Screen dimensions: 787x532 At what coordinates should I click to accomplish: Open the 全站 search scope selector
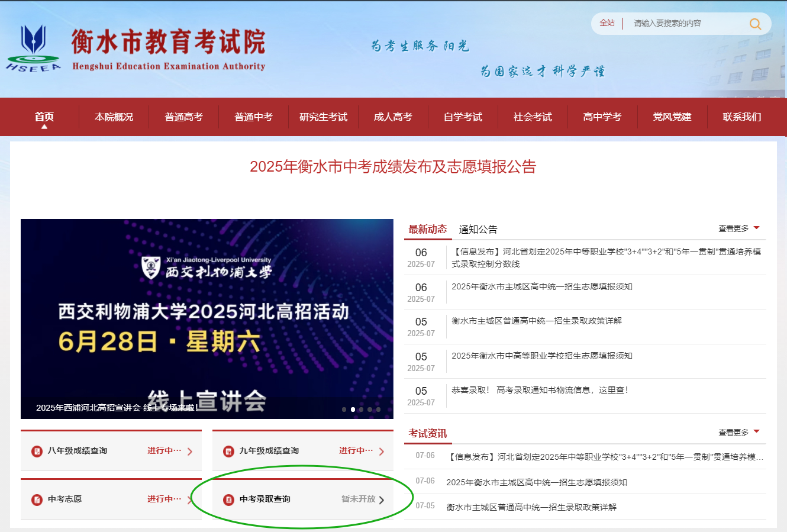point(607,23)
